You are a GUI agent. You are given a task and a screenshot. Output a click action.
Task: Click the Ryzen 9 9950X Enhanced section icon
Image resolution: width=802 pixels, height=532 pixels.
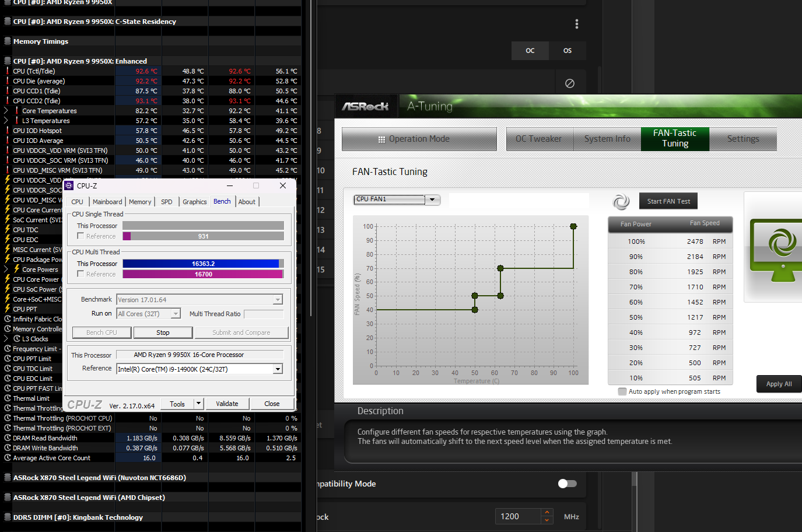(8, 61)
